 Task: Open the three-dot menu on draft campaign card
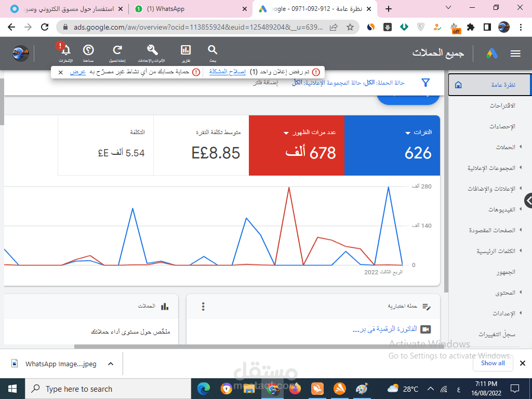(203, 307)
